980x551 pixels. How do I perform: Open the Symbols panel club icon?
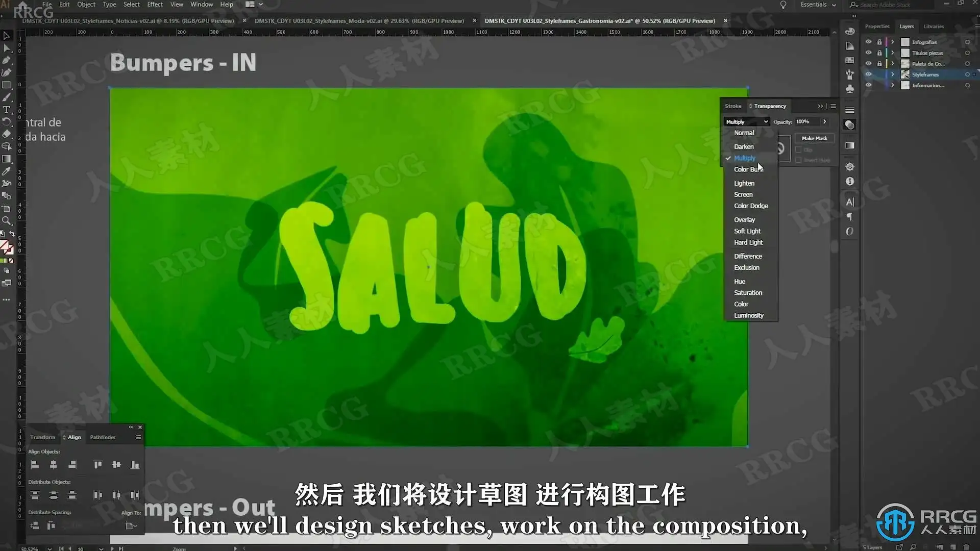point(850,89)
